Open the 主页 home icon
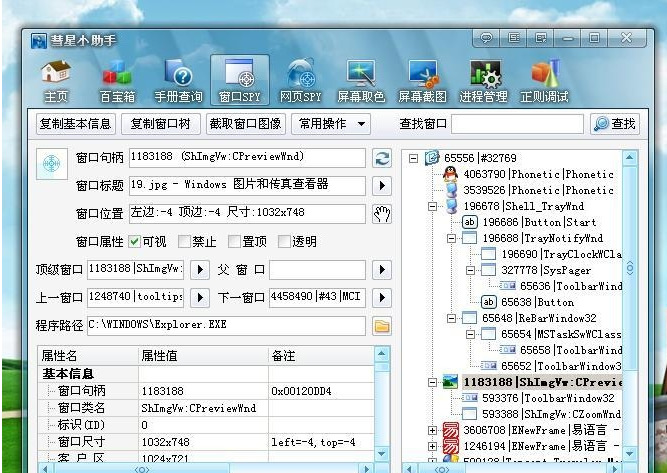Screen dimensions: 667x473 click(56, 81)
